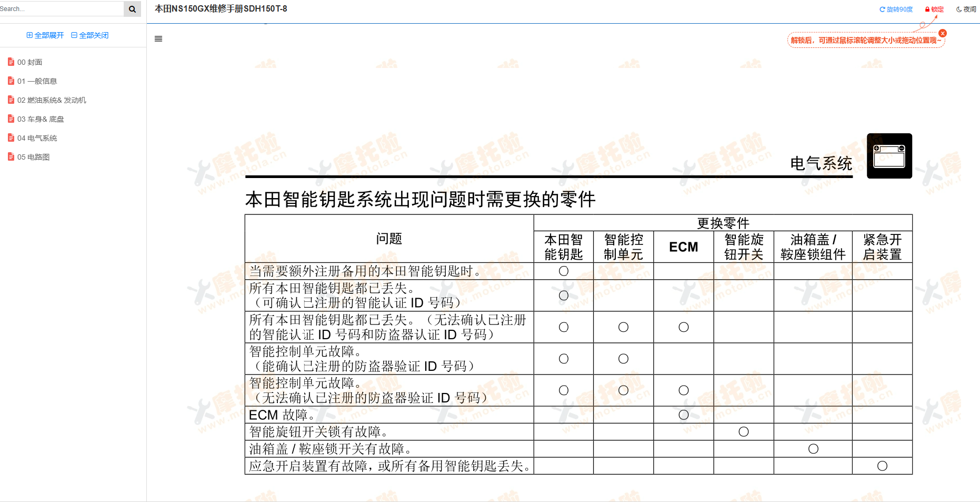Click the 油箱盖 / 鞍座锁组件 column header
This screenshot has width=980, height=502.
click(813, 247)
